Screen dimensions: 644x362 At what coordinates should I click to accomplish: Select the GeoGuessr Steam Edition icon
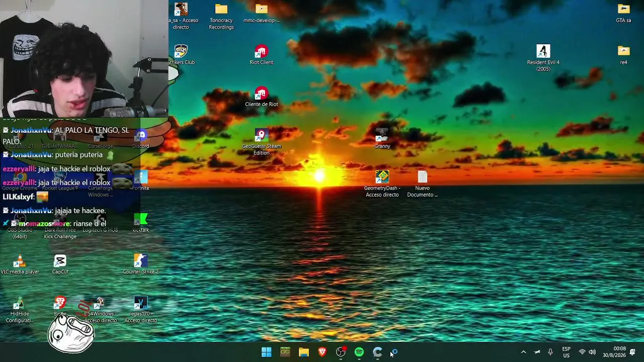(x=261, y=142)
